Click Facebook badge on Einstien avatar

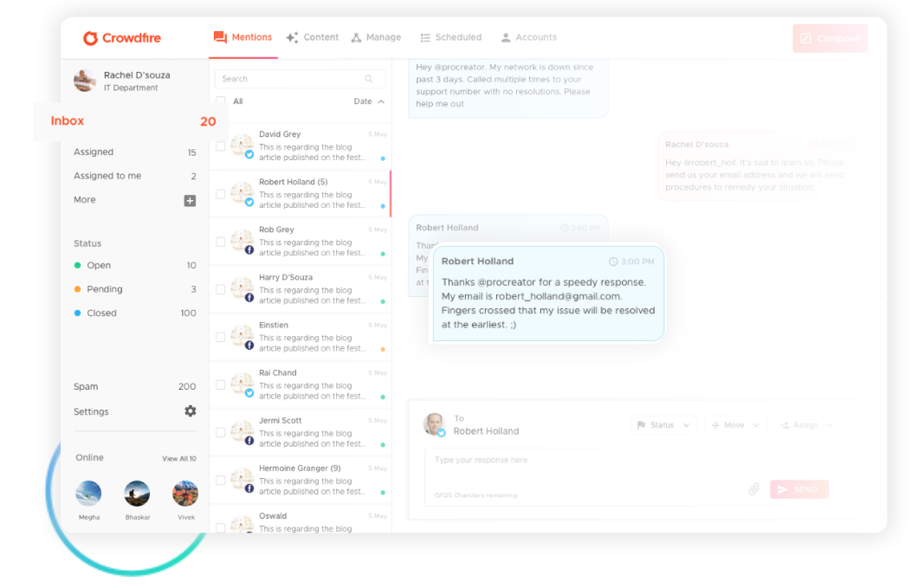coord(249,346)
